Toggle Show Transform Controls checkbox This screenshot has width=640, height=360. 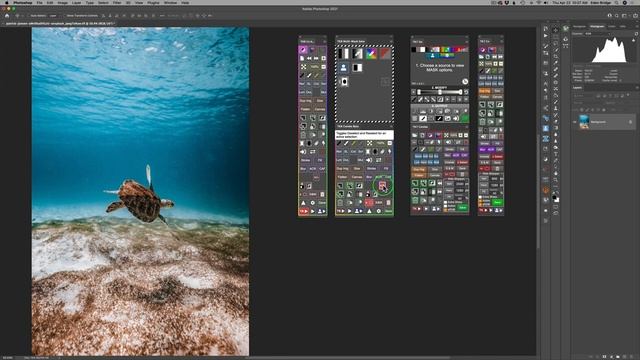pyautogui.click(x=64, y=16)
